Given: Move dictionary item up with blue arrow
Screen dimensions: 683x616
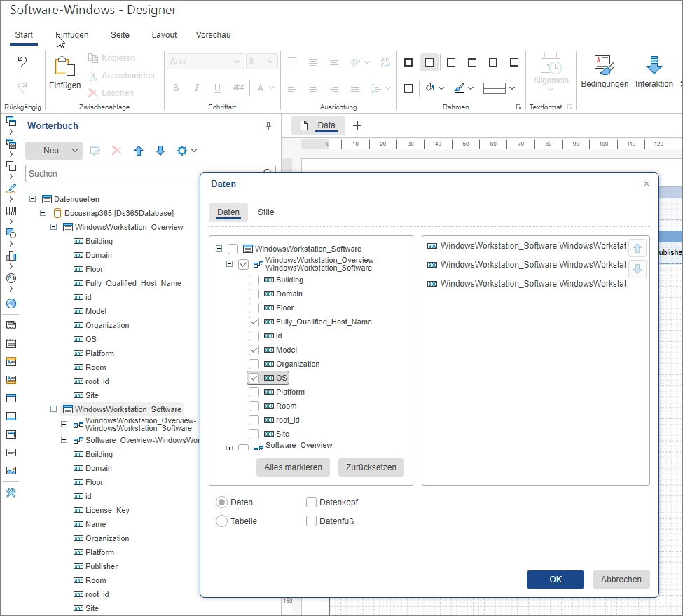Looking at the screenshot, I should click(139, 151).
